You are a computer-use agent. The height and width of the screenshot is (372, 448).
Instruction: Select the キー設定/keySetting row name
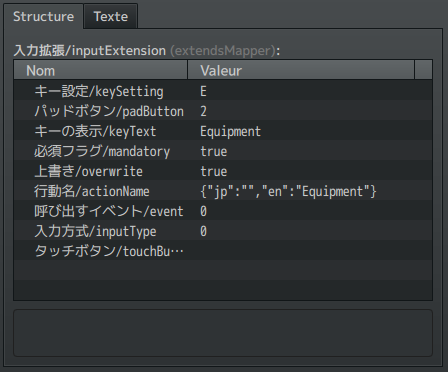click(x=99, y=91)
